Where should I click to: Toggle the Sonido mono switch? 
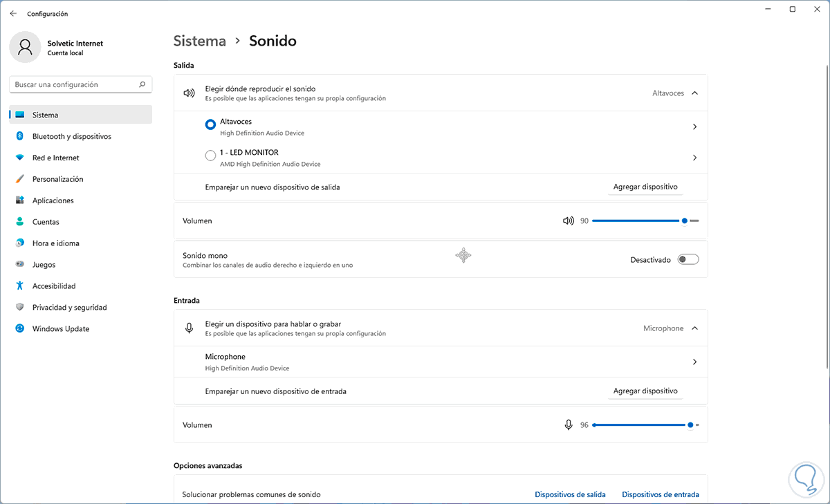coord(688,260)
